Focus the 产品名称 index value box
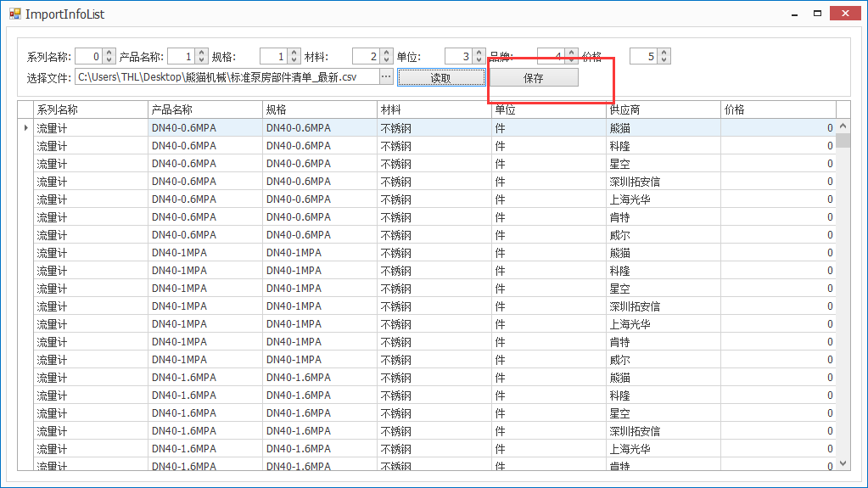This screenshot has height=488, width=868. click(182, 57)
